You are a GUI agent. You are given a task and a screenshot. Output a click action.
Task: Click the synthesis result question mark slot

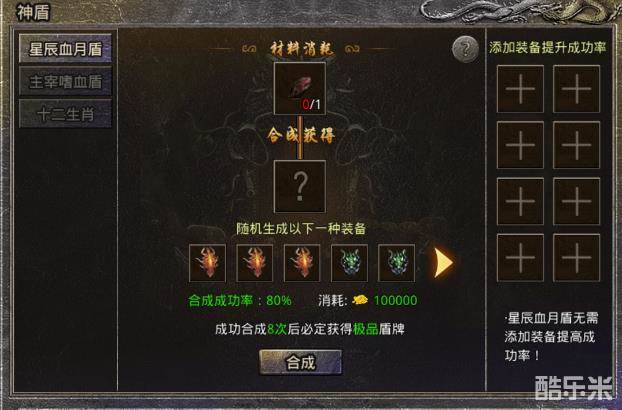pos(300,186)
